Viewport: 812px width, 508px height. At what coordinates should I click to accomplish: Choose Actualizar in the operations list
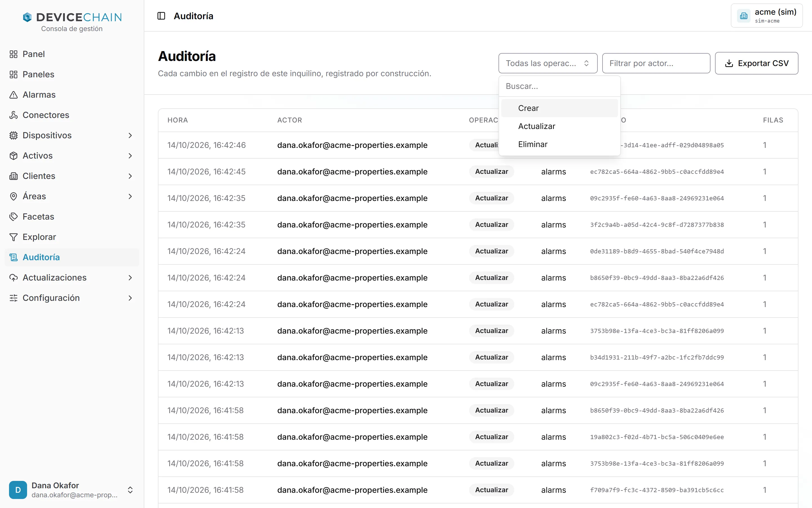pyautogui.click(x=559, y=126)
